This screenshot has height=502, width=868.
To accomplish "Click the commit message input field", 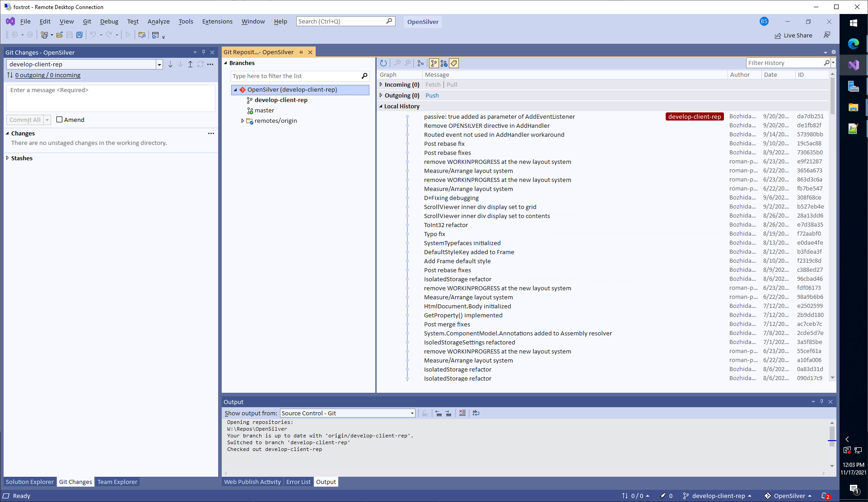I will (x=111, y=98).
